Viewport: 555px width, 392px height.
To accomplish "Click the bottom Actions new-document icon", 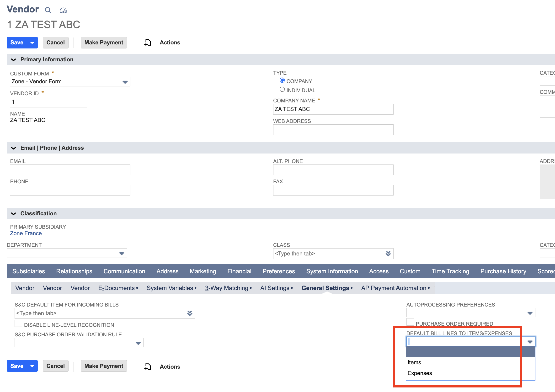I will click(147, 367).
